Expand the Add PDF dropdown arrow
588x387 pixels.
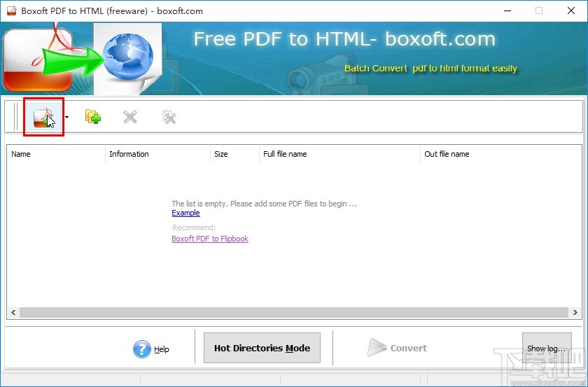tap(66, 118)
